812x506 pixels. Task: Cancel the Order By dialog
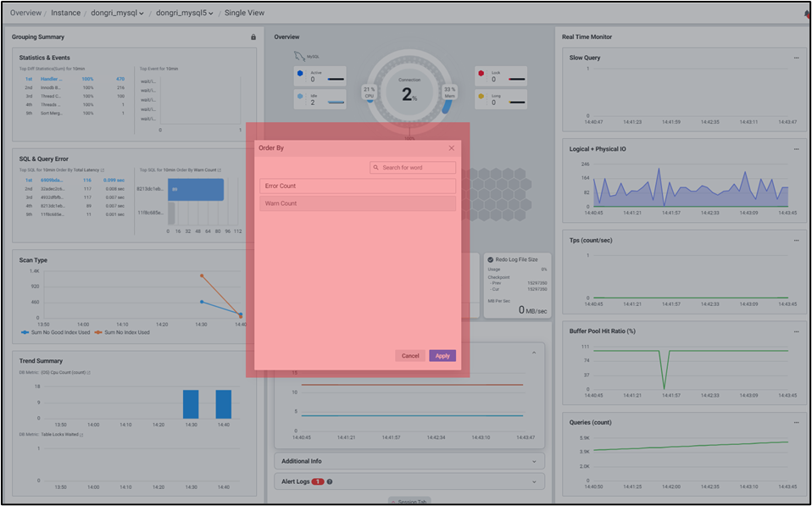[x=410, y=356]
